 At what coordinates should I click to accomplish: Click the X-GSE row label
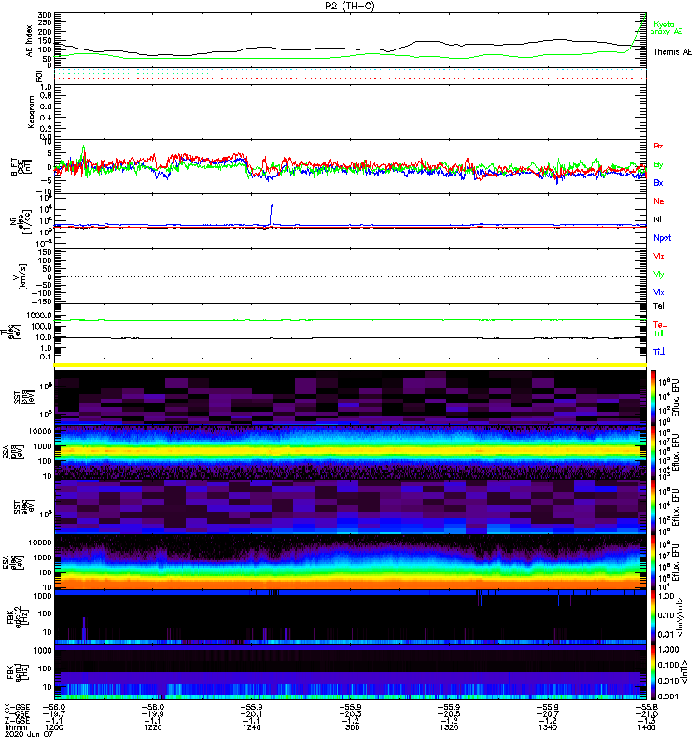coord(17,707)
